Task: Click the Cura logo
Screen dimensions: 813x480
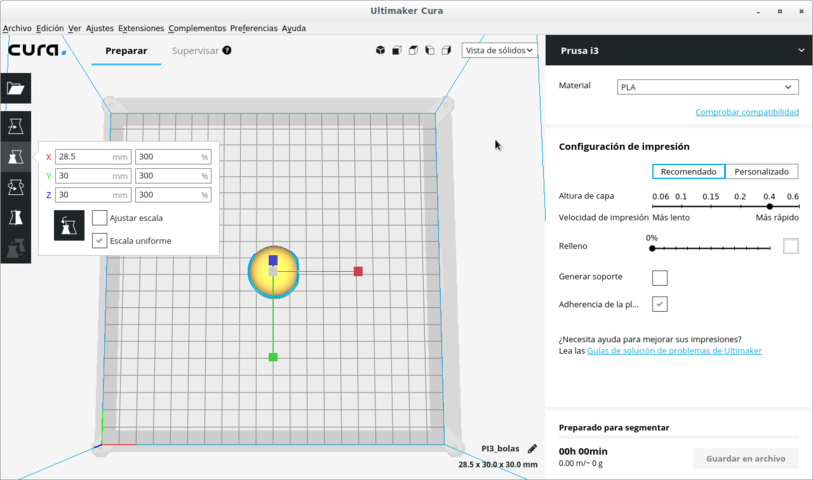Action: [37, 50]
